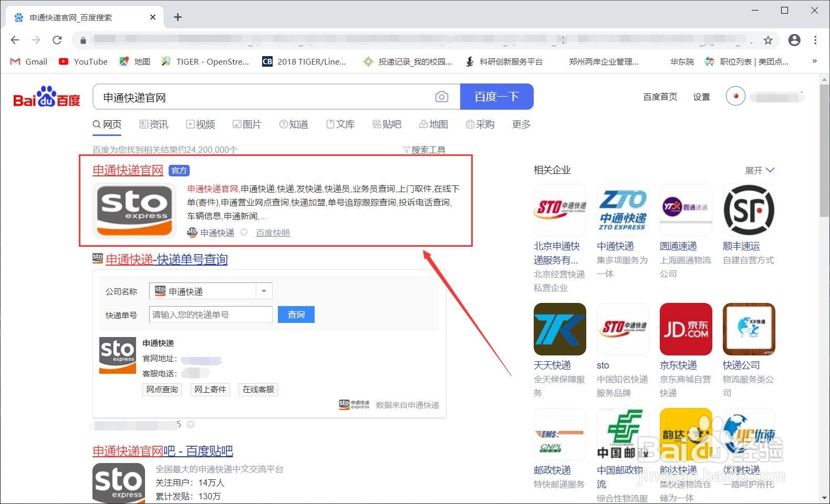Show more bookmarks chevron

(814, 61)
